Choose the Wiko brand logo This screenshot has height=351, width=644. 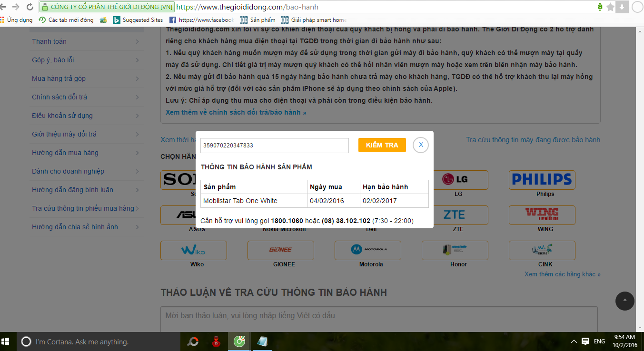coord(193,250)
